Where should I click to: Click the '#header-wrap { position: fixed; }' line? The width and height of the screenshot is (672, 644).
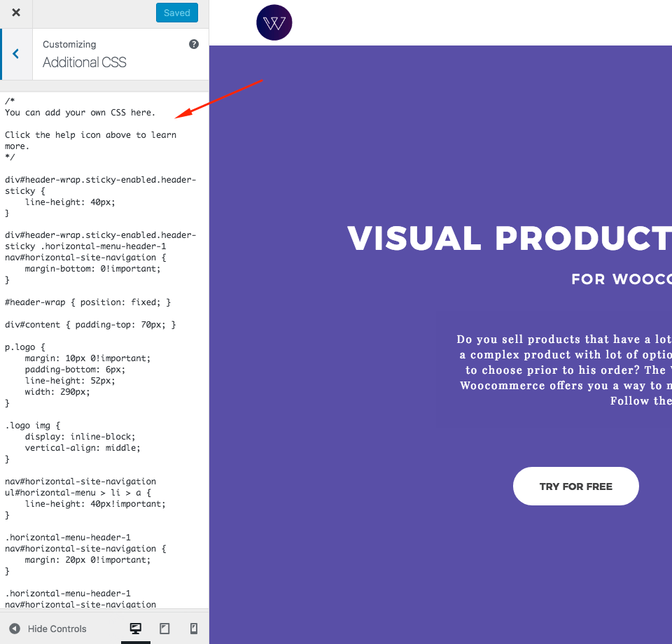(88, 302)
